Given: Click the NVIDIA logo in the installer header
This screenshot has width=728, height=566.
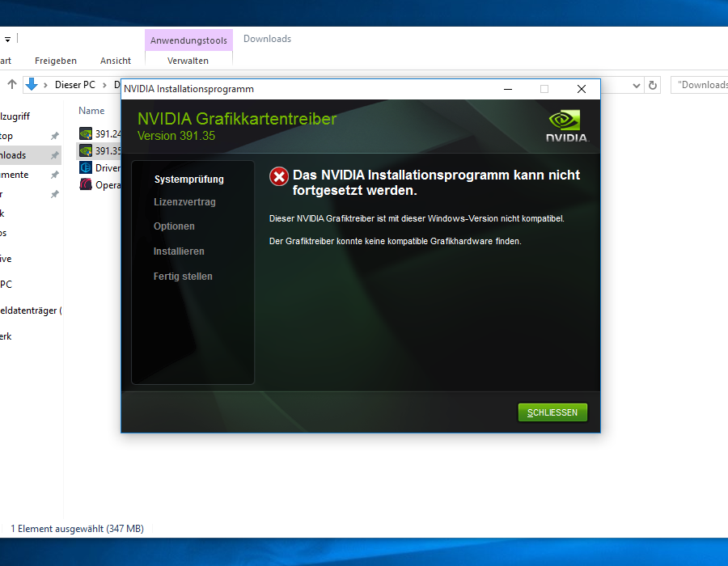Looking at the screenshot, I should [x=566, y=125].
